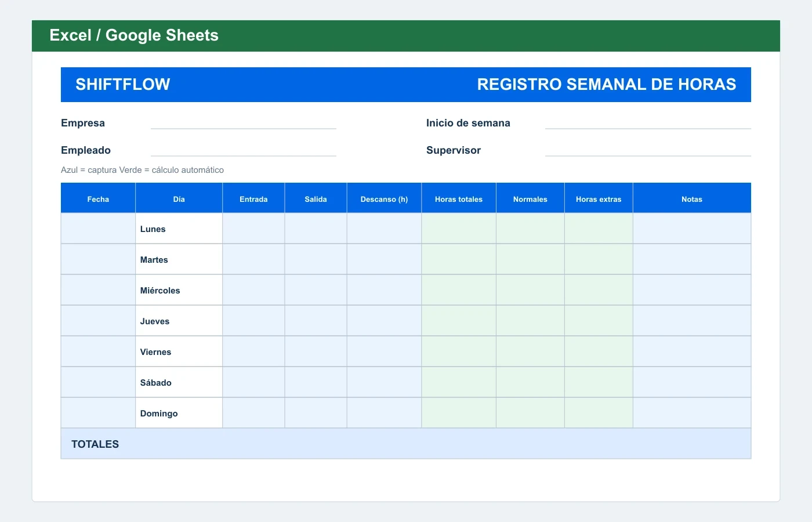The height and width of the screenshot is (522, 812).
Task: Click the Inicio de semana label
Action: (x=468, y=123)
